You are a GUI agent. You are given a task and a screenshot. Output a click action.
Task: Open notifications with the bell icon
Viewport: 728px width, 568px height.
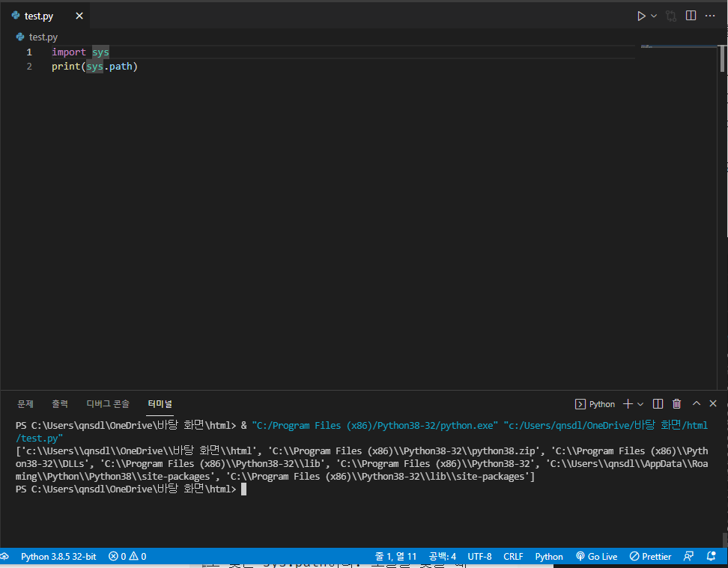point(711,556)
